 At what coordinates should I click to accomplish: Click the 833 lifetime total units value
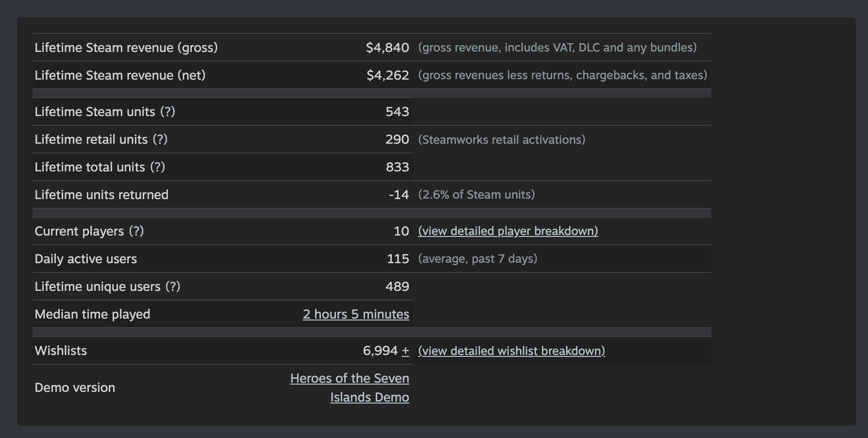click(397, 167)
